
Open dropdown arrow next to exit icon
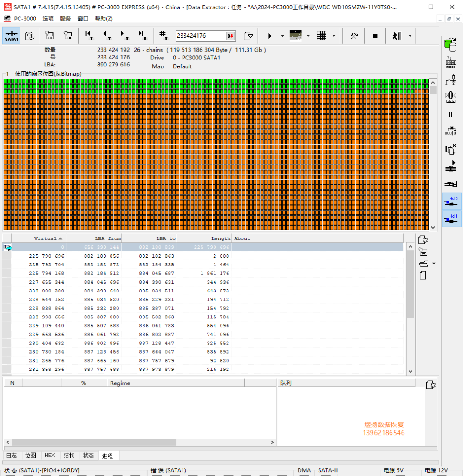(x=410, y=36)
